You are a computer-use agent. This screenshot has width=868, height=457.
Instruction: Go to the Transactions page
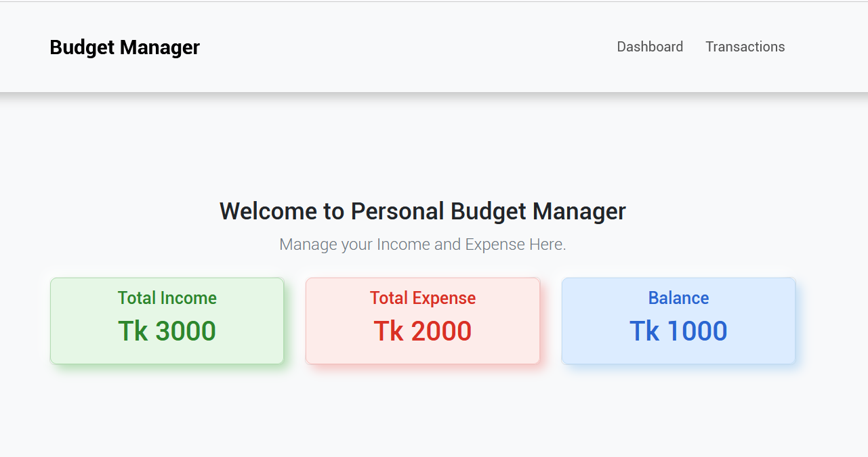click(745, 47)
